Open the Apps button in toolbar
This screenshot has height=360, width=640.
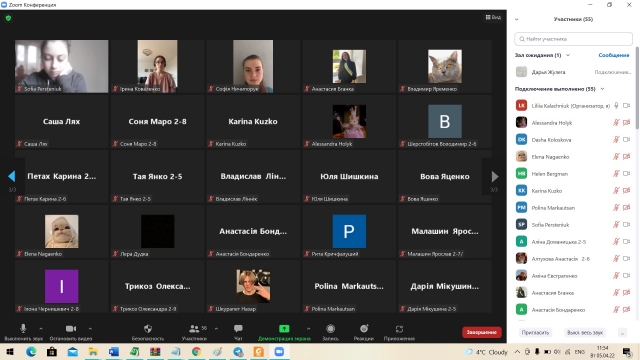[399, 332]
